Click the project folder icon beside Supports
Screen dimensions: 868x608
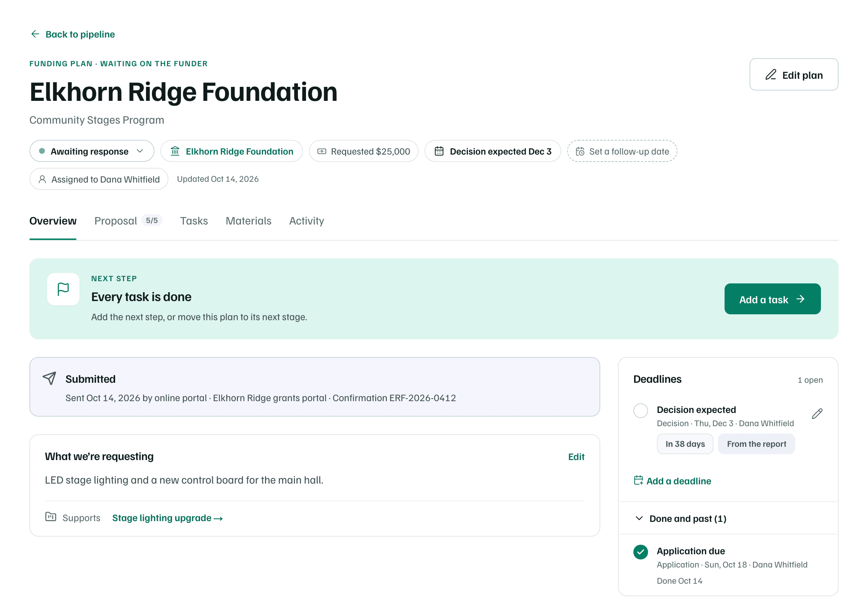(51, 517)
